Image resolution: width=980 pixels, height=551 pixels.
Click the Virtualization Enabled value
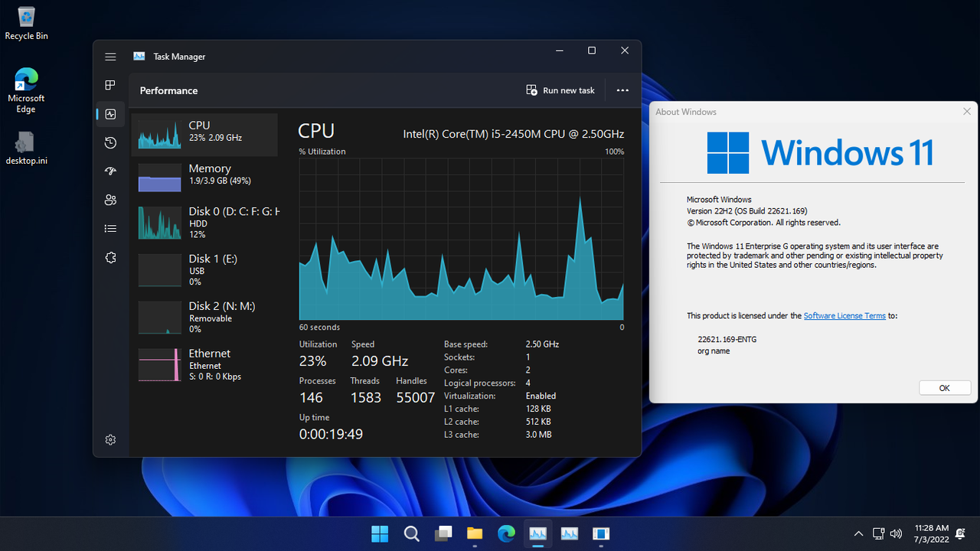click(x=541, y=396)
